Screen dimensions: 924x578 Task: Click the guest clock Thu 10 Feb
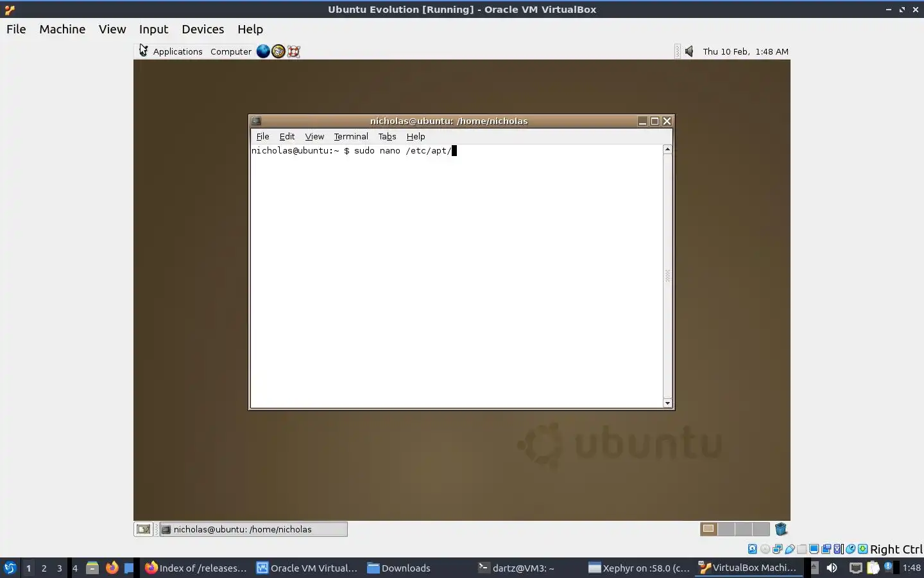pos(746,51)
